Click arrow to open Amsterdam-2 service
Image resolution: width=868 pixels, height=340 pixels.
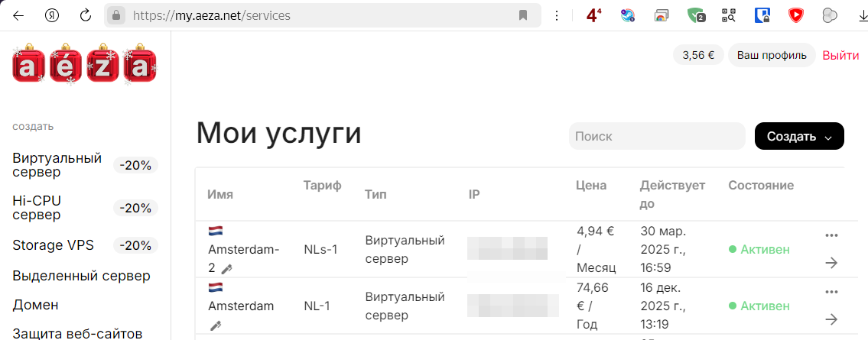[x=831, y=263]
